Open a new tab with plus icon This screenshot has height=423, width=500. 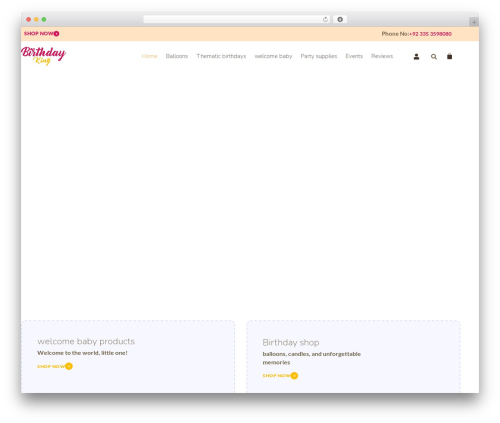(474, 22)
